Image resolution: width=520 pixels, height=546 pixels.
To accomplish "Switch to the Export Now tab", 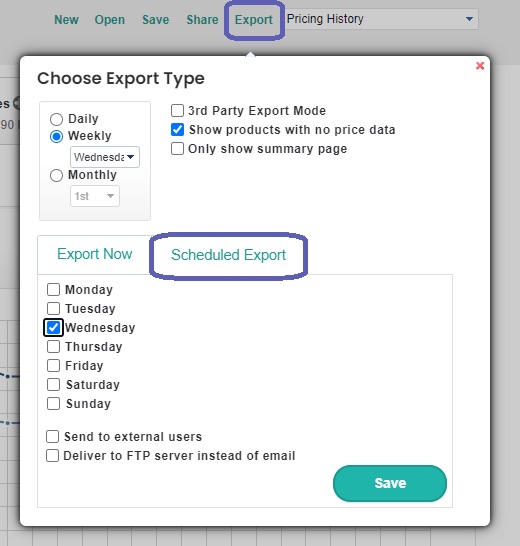I will click(x=94, y=254).
